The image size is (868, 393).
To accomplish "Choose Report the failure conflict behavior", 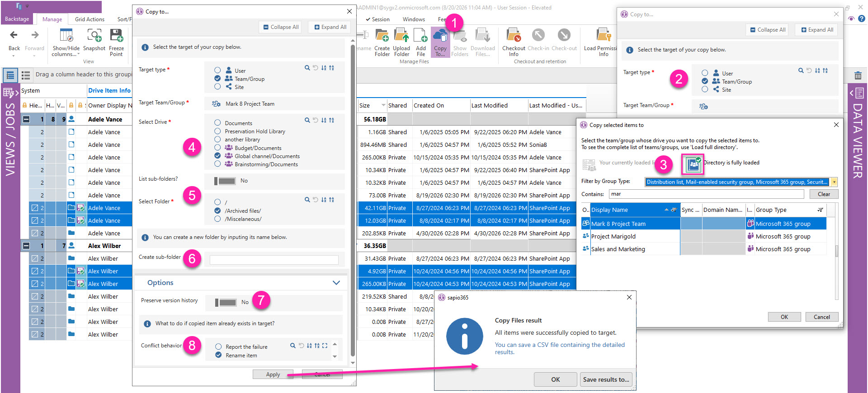I will [218, 346].
